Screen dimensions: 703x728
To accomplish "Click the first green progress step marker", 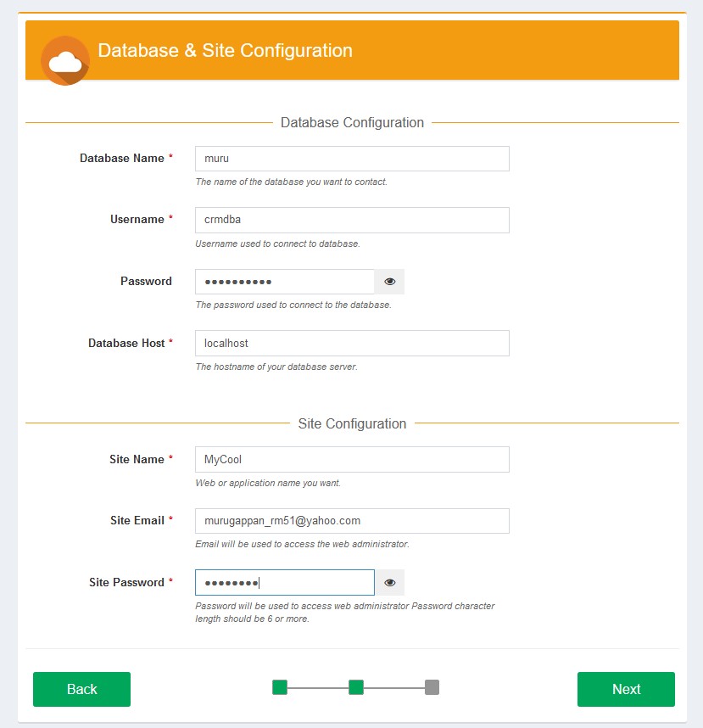I will tap(280, 687).
